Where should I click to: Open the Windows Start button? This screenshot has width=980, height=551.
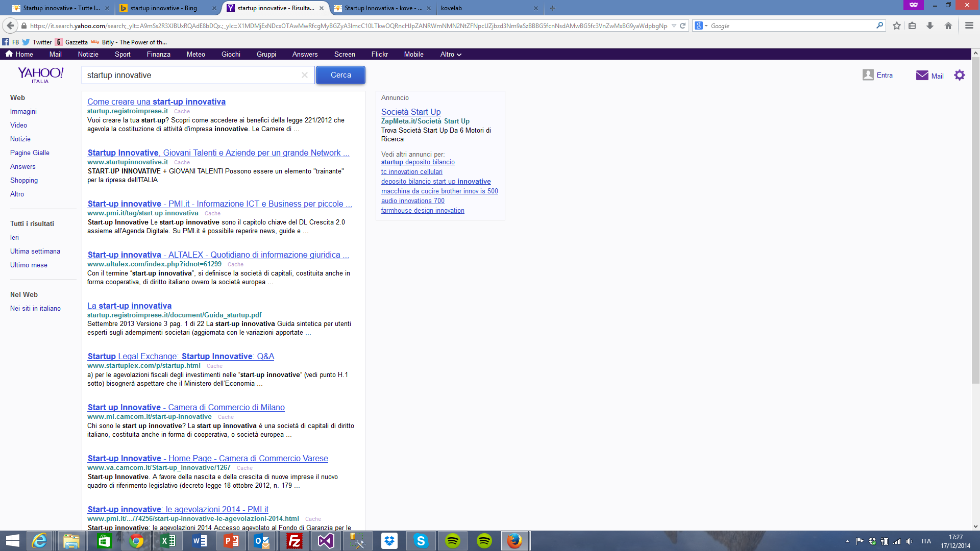point(12,541)
